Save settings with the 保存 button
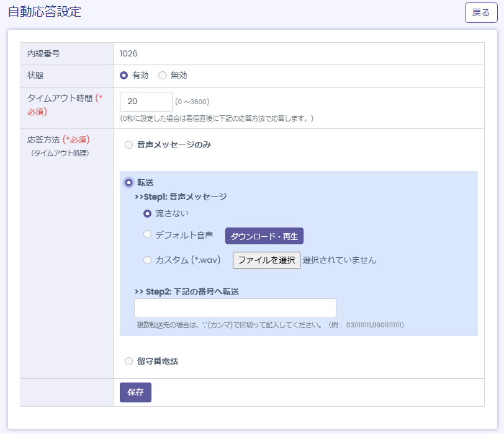The image size is (504, 434). [x=135, y=392]
